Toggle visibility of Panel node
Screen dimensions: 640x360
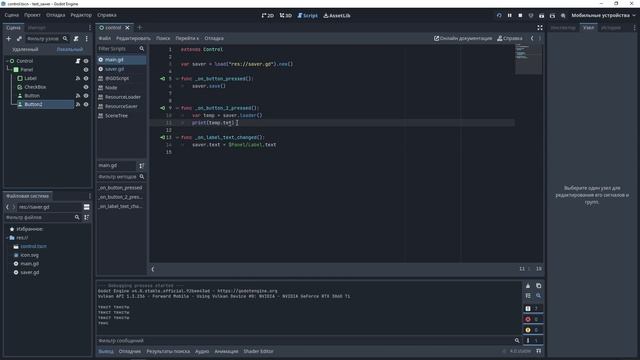tap(86, 70)
